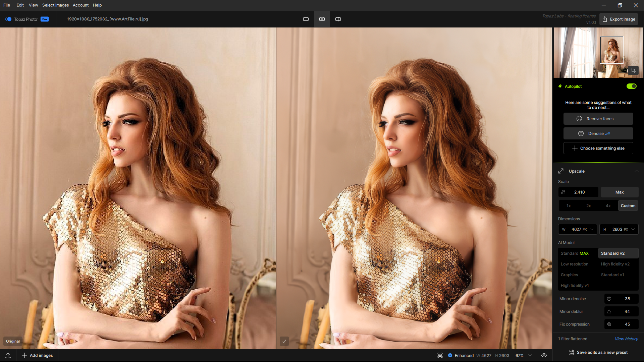Image resolution: width=644 pixels, height=362 pixels.
Task: Click the face detection icon in status bar
Action: [440, 355]
